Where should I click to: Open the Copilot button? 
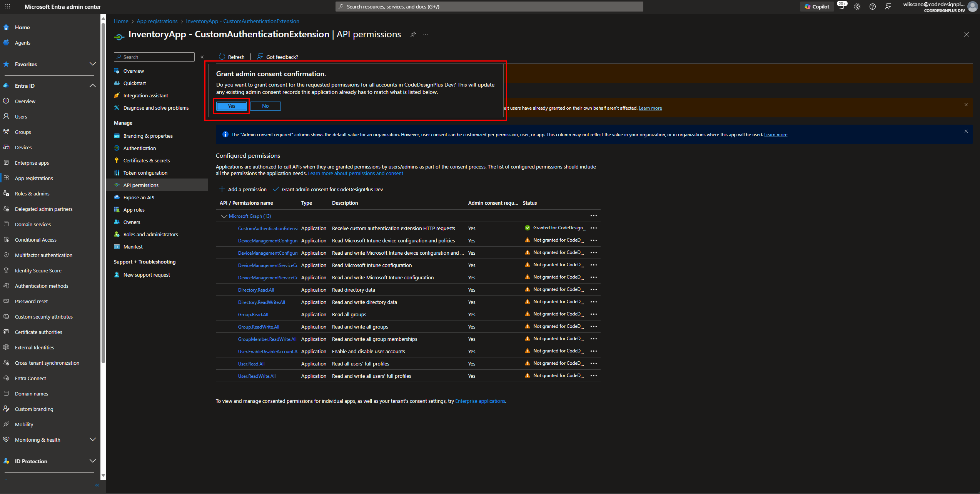pos(817,7)
